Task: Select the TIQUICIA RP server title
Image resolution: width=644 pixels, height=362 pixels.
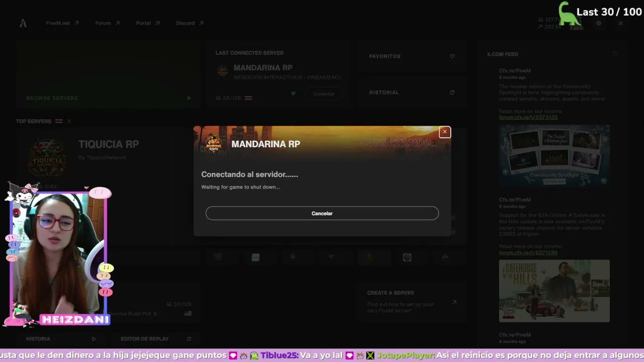Action: [x=109, y=144]
